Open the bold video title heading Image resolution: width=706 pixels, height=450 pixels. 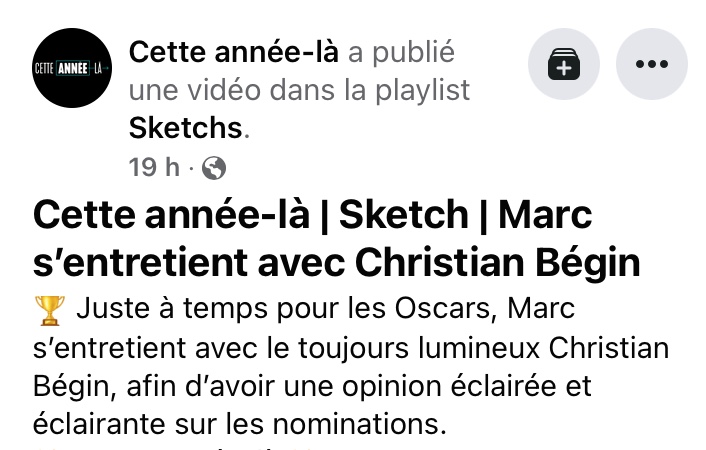click(x=337, y=238)
